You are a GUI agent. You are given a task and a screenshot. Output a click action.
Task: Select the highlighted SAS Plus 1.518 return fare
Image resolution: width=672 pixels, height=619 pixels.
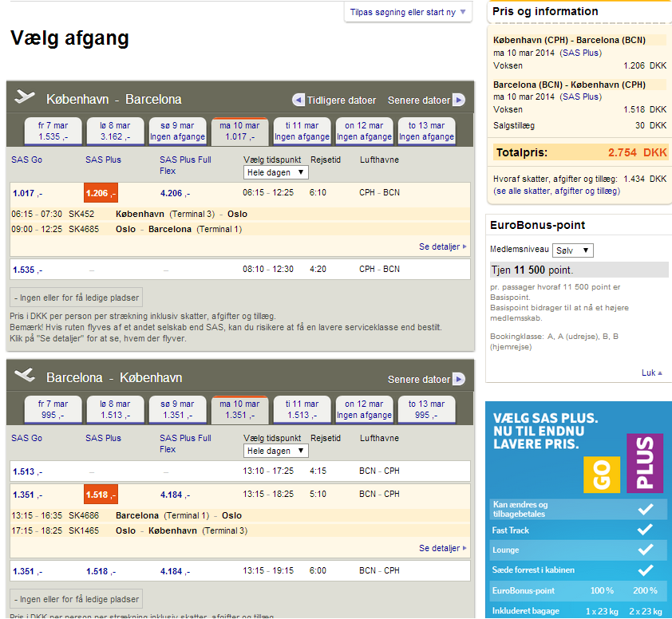point(101,495)
